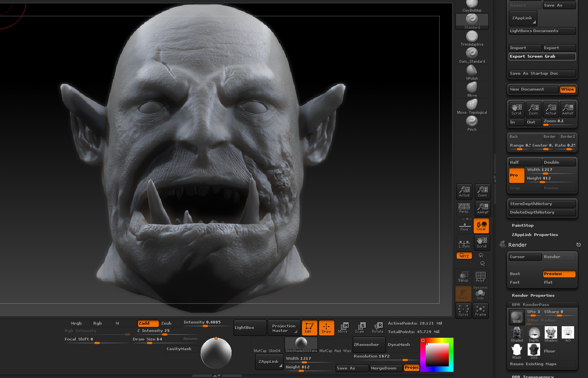Select the Dam_Standard brush
This screenshot has width=588, height=378.
pyautogui.click(x=472, y=55)
